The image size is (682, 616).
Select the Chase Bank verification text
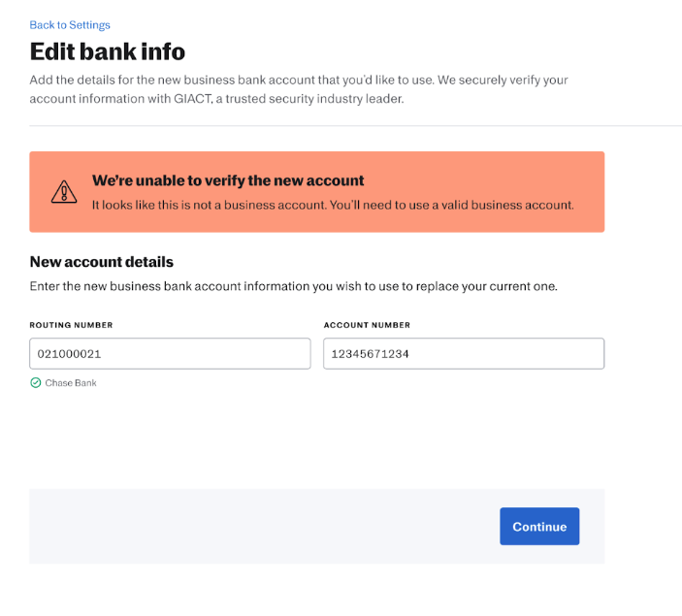click(x=71, y=383)
